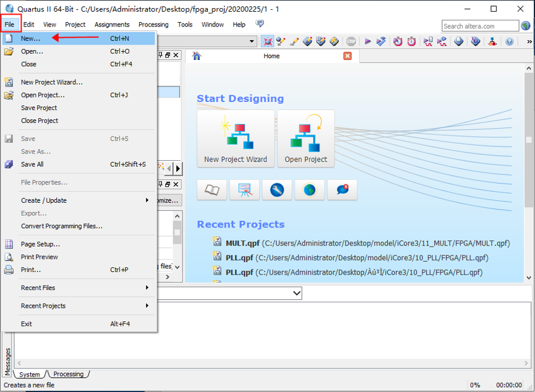Click the Search altera.com input field
The width and height of the screenshot is (535, 392).
tap(481, 26)
